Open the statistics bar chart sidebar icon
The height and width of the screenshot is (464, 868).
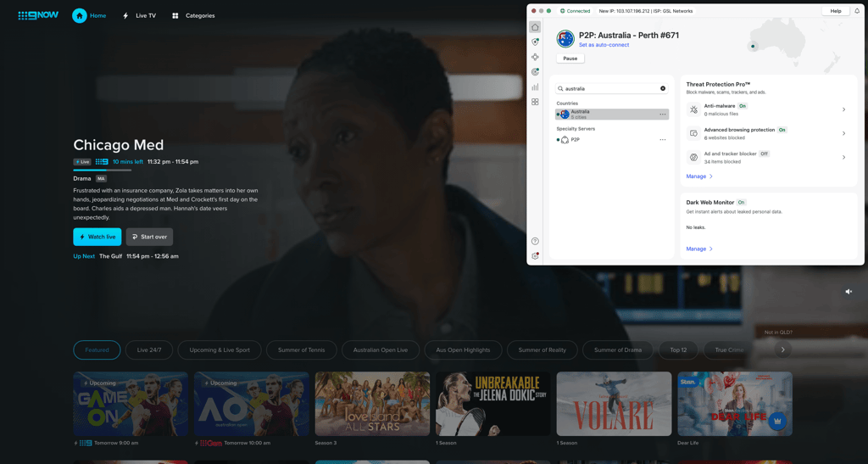click(x=535, y=87)
